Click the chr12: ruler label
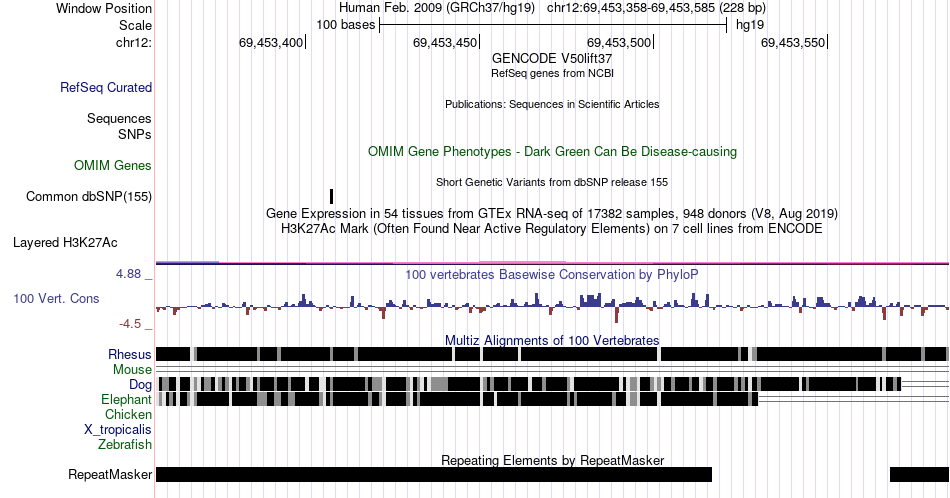 coord(134,42)
